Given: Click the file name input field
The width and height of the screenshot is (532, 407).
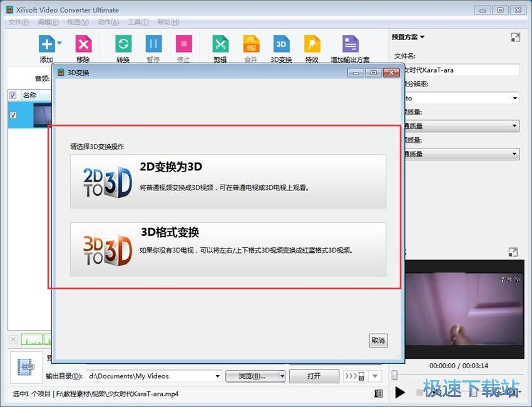Looking at the screenshot, I should coord(461,70).
